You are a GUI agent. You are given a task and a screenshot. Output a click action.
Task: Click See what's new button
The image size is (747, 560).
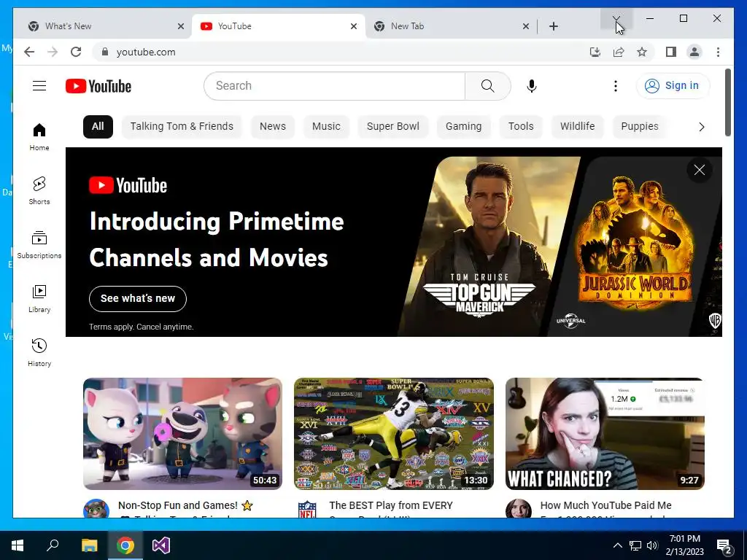click(x=138, y=298)
